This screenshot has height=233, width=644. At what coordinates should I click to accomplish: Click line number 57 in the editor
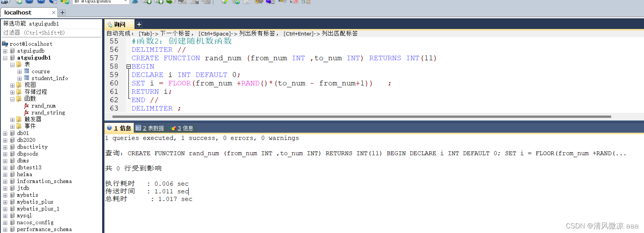[114, 58]
